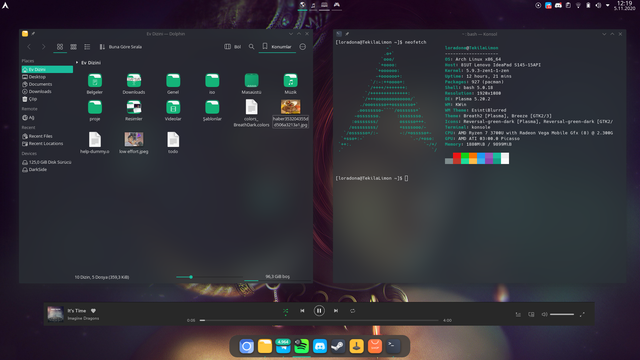
Task: Toggle repeat in the music player
Action: (353, 311)
